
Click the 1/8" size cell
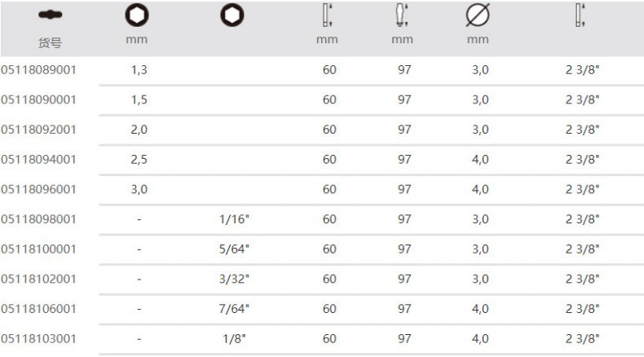tap(234, 338)
